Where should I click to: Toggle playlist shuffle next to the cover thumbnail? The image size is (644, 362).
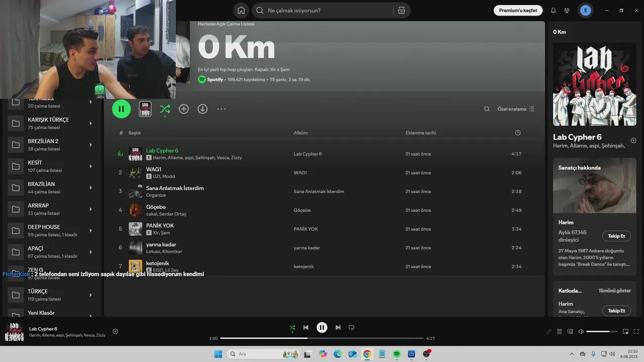tap(165, 109)
